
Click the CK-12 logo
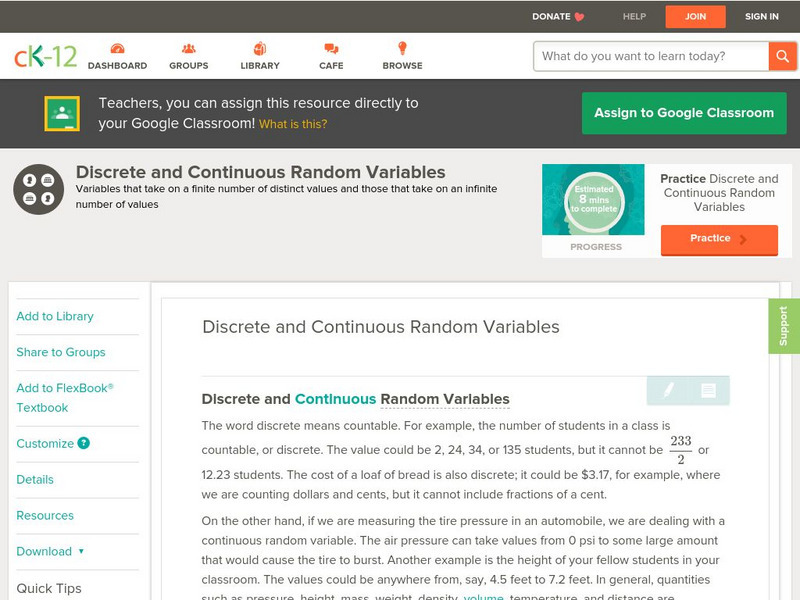[x=45, y=57]
